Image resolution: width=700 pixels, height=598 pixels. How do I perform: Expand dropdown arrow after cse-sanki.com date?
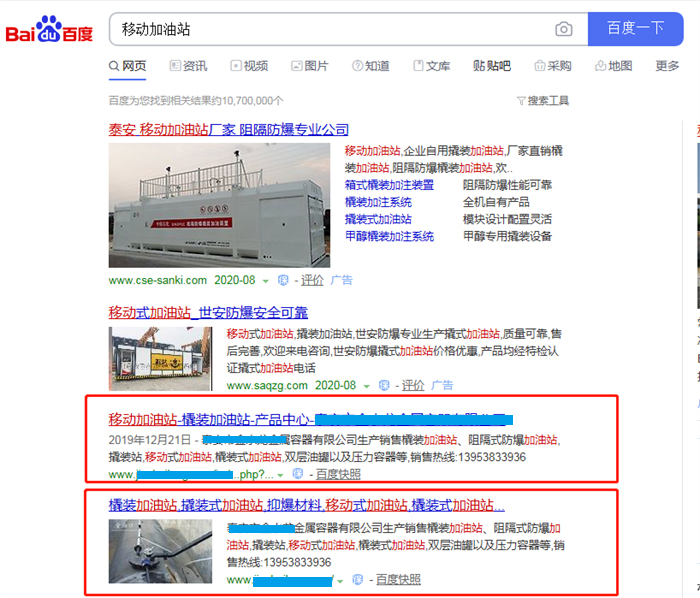tap(266, 281)
